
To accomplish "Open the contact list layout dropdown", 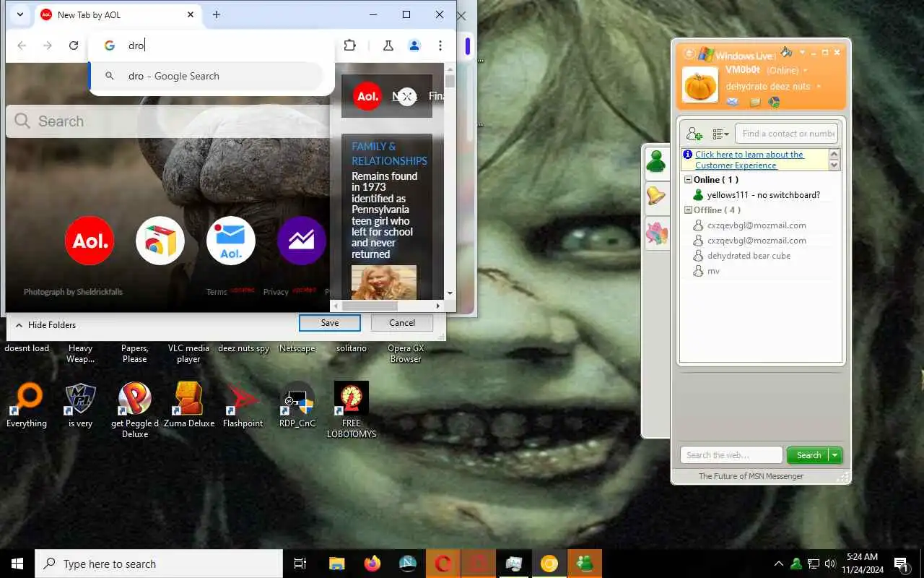I will (720, 134).
